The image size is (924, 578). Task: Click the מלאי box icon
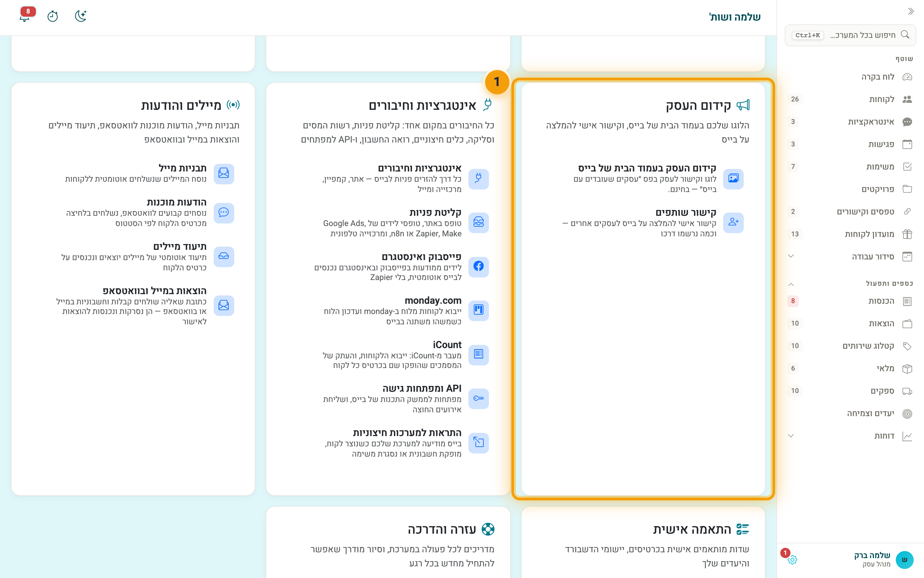(907, 369)
